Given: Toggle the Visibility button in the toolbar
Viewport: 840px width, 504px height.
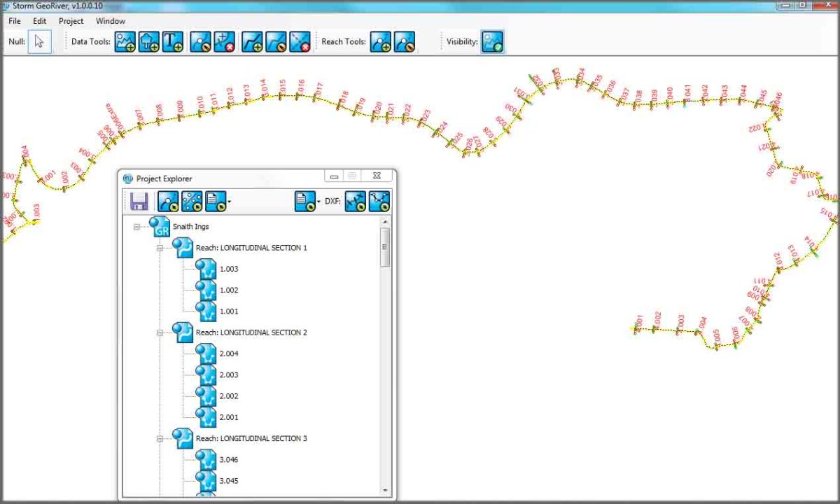Looking at the screenshot, I should pos(492,42).
